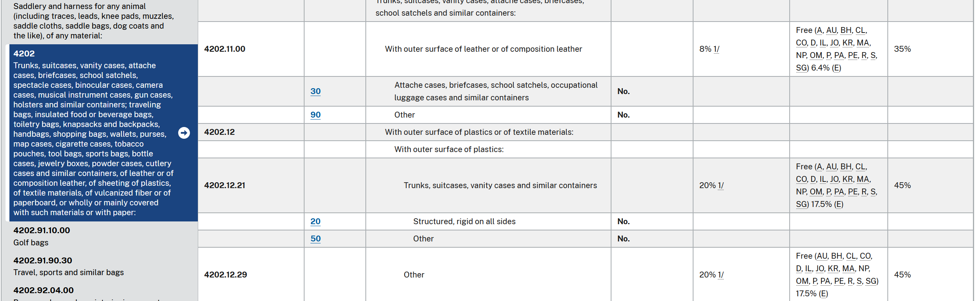Click the 4202.11.00 heading code
Screen dimensions: 980x301
(224, 49)
